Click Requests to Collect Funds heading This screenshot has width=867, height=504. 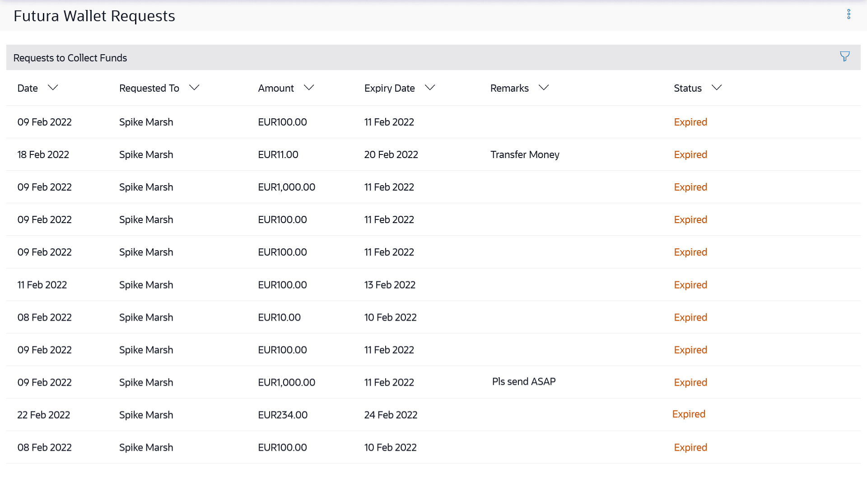click(x=70, y=58)
